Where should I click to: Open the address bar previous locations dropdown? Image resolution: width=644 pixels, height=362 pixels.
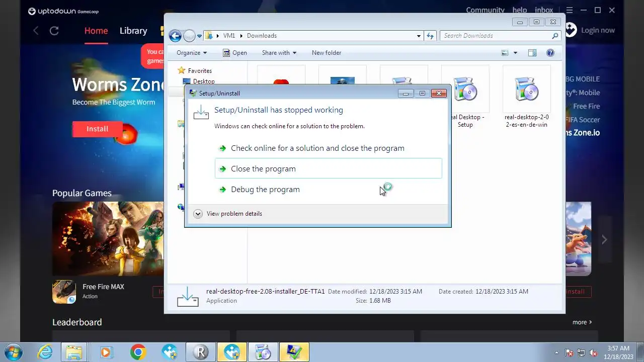coord(419,36)
